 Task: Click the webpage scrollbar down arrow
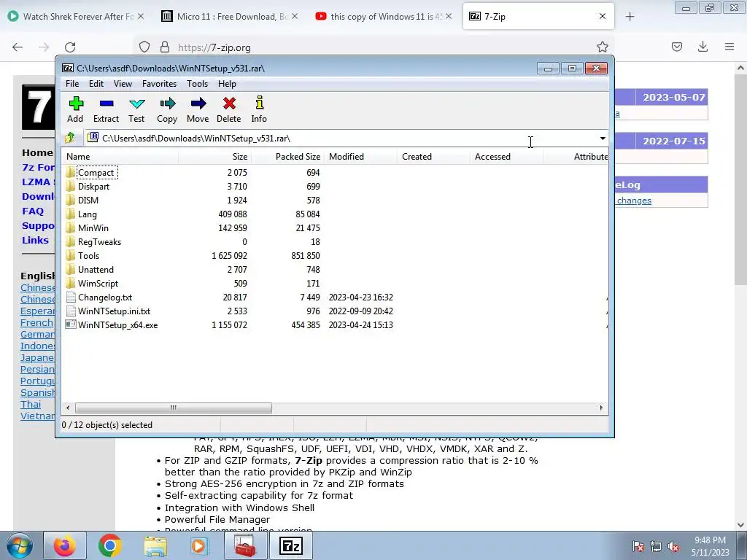(741, 525)
